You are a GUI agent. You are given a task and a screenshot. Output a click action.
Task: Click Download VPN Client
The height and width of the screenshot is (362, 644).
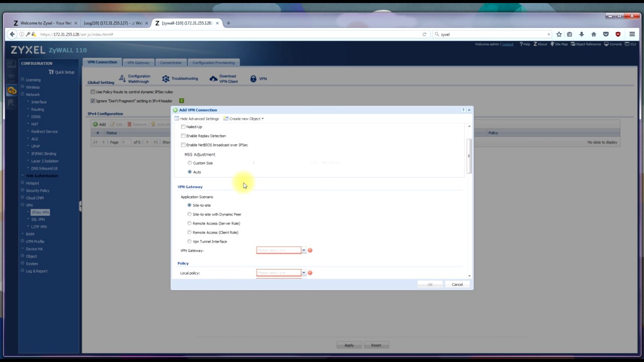tap(224, 78)
